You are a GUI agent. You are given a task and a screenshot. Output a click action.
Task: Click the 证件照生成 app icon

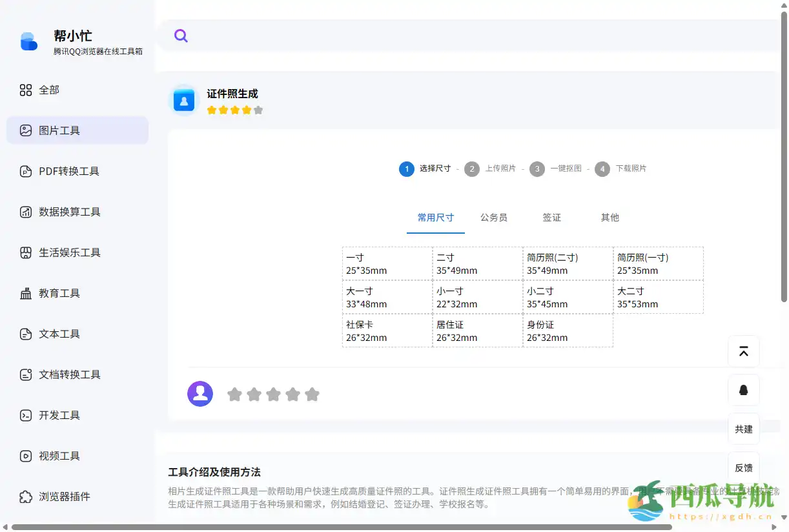pos(183,100)
